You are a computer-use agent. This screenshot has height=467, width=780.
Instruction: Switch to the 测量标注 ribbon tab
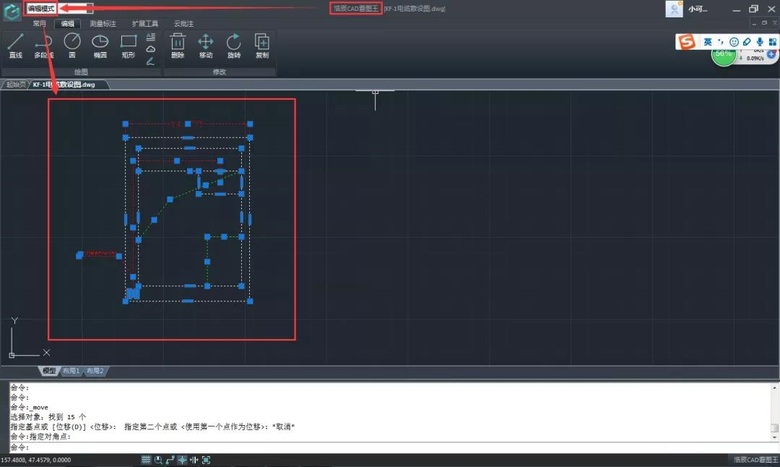103,22
